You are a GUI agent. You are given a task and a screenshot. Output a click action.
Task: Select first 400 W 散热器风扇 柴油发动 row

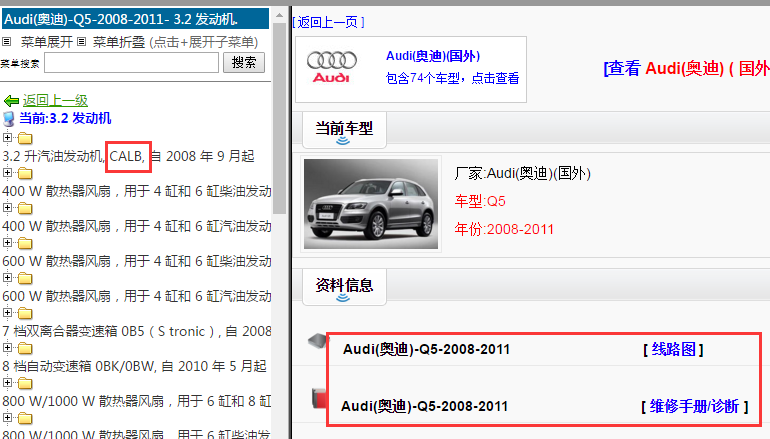click(x=137, y=191)
